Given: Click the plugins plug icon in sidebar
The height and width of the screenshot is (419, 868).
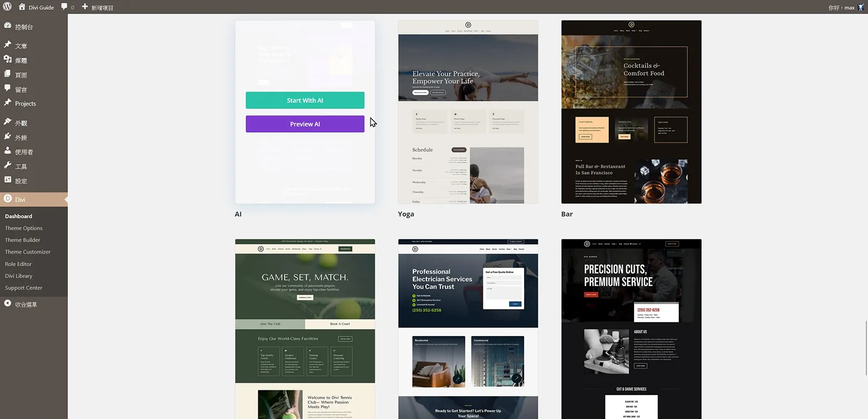Looking at the screenshot, I should (8, 137).
